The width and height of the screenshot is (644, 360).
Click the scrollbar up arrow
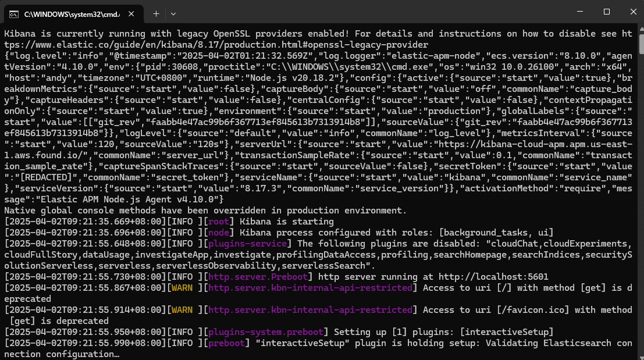click(x=642, y=28)
